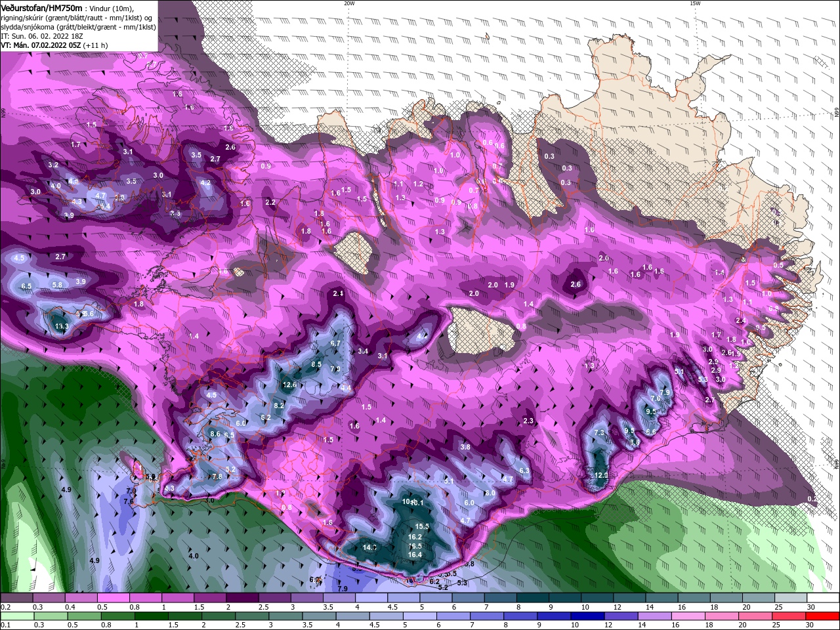This screenshot has width=840, height=630.
Task: Click the 7.0 value on the map
Action: point(654,398)
